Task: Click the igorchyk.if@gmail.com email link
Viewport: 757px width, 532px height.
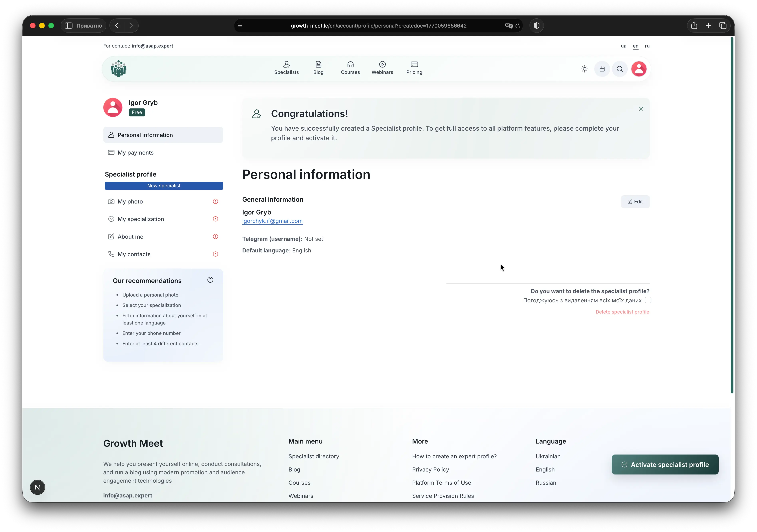Action: [x=272, y=221]
